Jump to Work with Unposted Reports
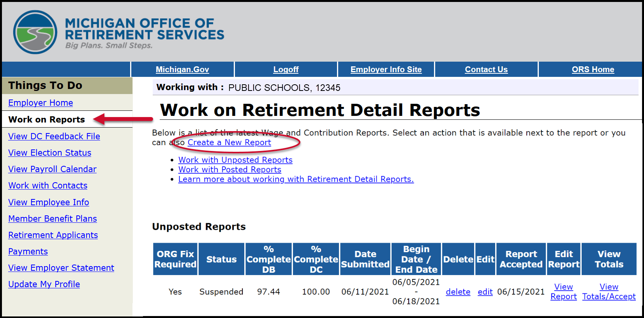This screenshot has width=644, height=318. [x=235, y=160]
